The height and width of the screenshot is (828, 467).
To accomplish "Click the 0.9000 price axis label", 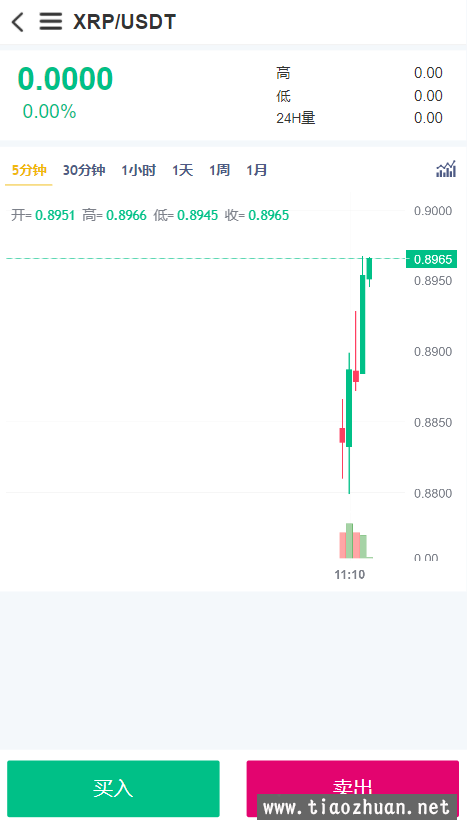I will (433, 211).
